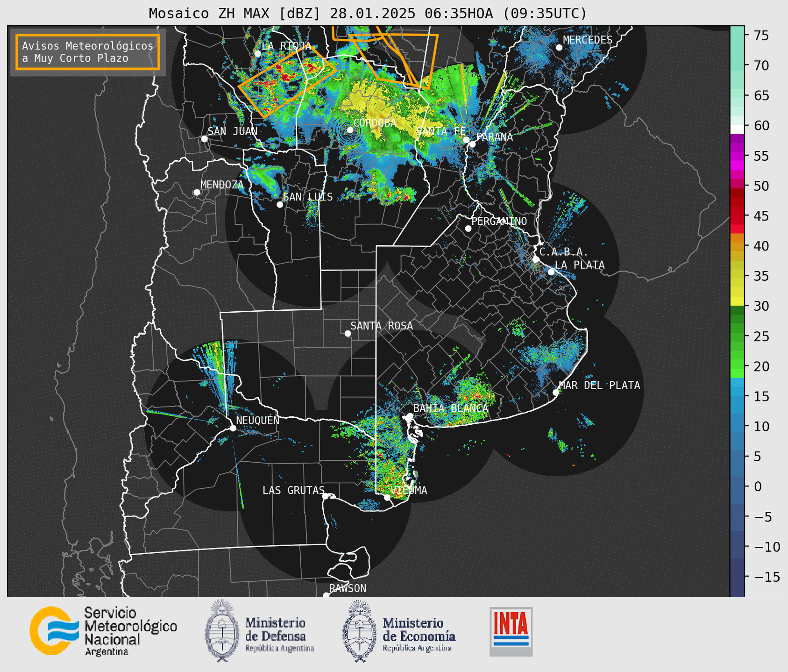788x672 pixels.
Task: Click the LAS GRUTAS city label
Action: [293, 490]
